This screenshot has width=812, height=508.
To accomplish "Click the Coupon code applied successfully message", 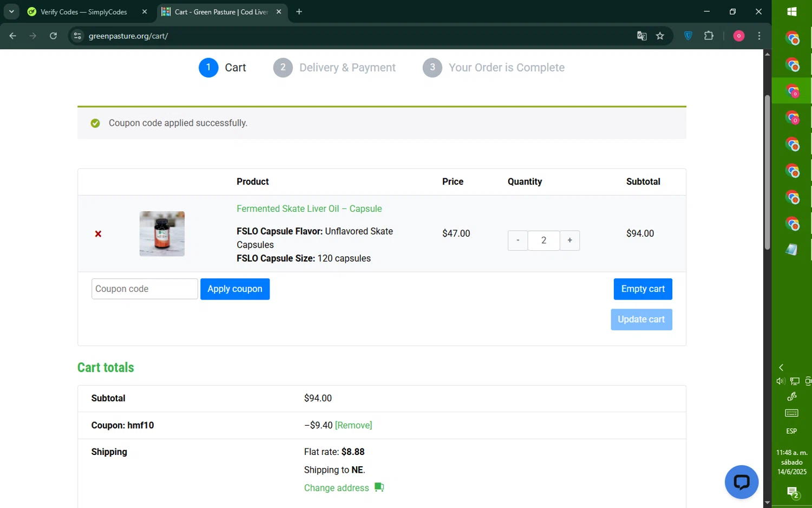I will coord(178,123).
